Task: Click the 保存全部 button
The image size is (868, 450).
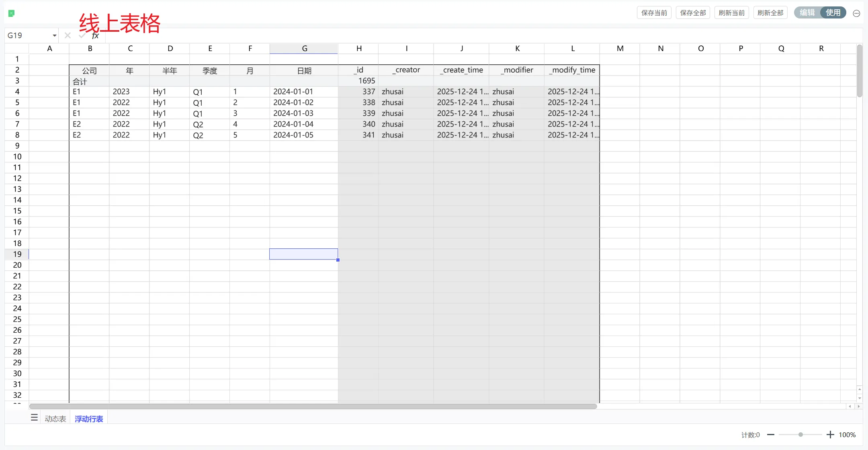Action: pyautogui.click(x=693, y=13)
